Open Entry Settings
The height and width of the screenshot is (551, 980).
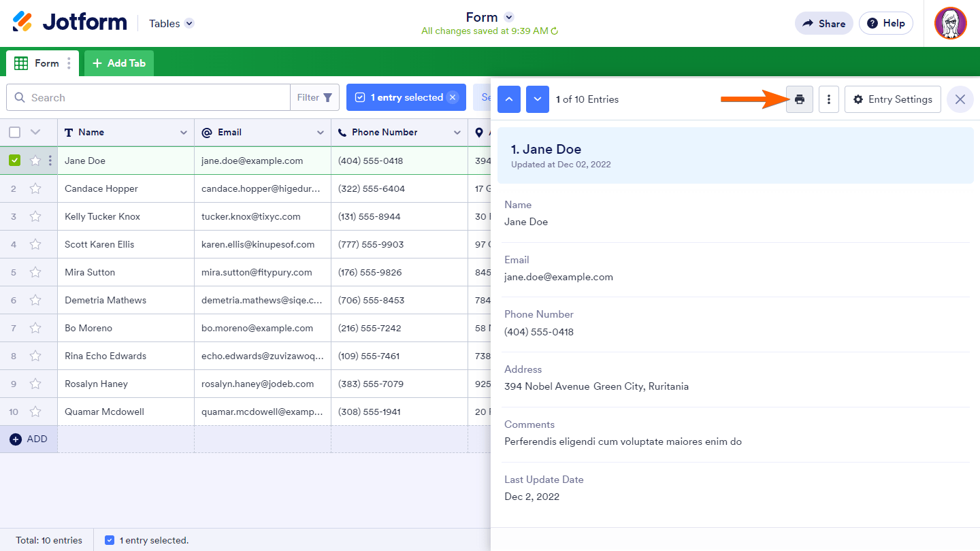pyautogui.click(x=892, y=99)
